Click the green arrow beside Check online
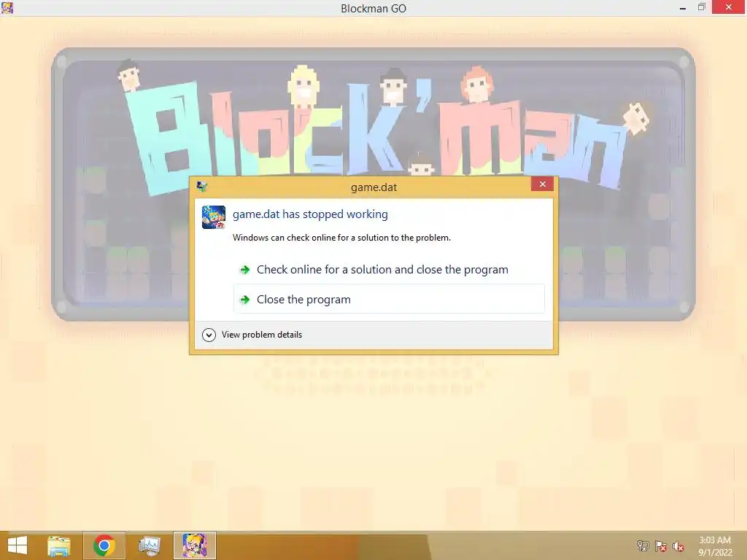This screenshot has width=747, height=560. (245, 270)
